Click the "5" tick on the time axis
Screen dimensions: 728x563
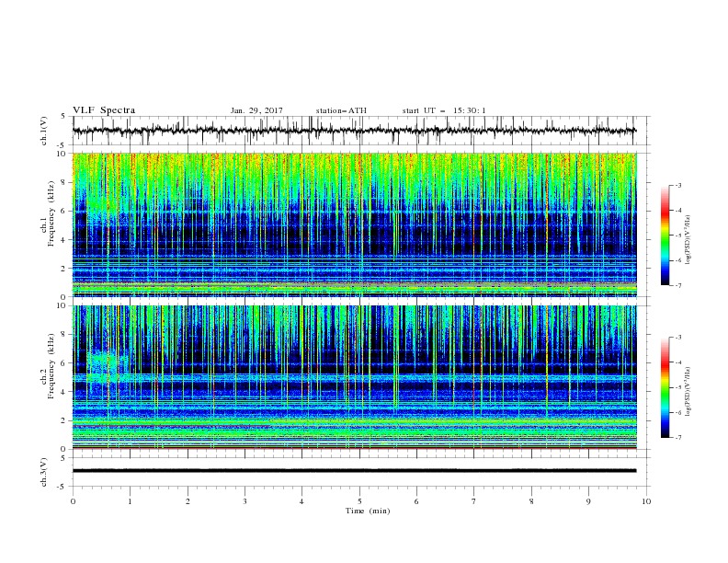tap(359, 501)
